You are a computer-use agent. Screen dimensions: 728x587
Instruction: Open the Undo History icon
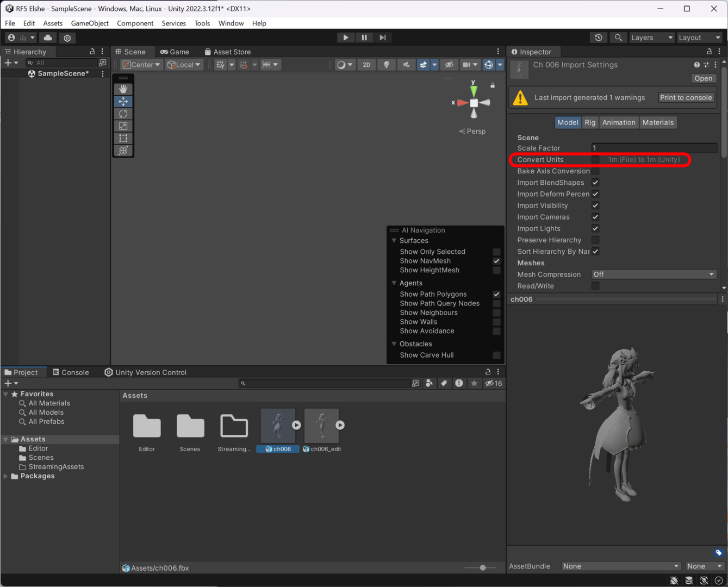coord(599,38)
